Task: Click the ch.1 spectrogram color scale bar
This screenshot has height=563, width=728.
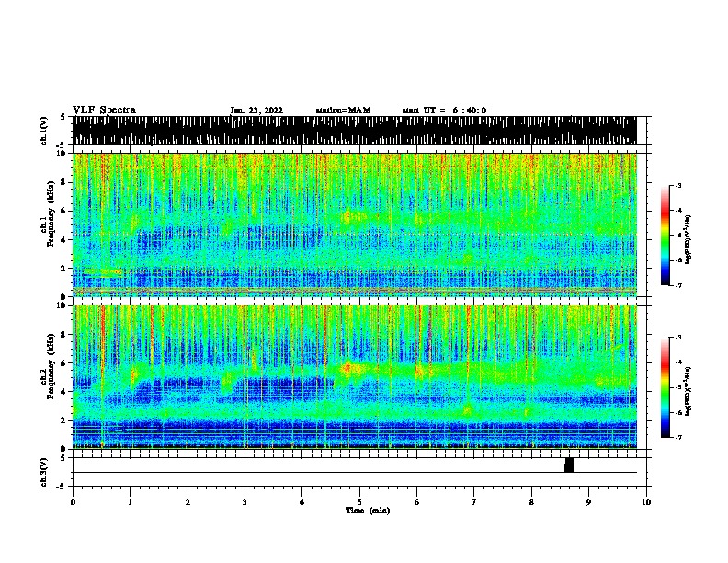Action: coord(665,236)
